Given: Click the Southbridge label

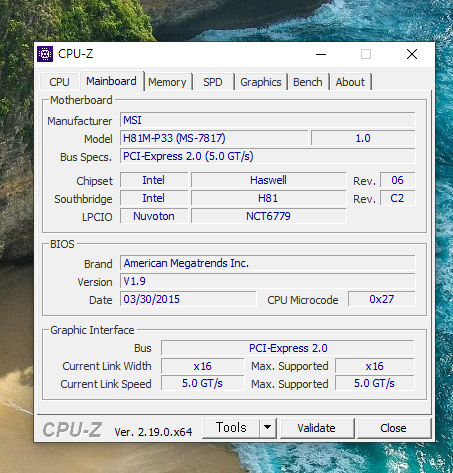Looking at the screenshot, I should 83,199.
